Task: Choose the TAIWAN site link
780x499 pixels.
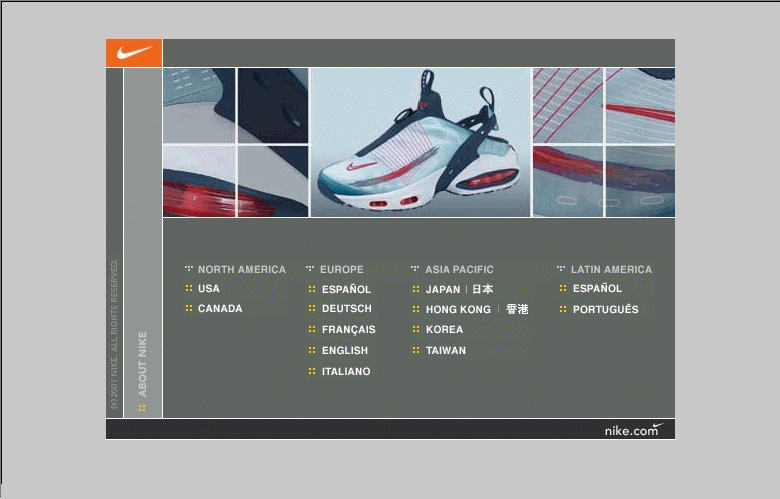Action: 446,350
